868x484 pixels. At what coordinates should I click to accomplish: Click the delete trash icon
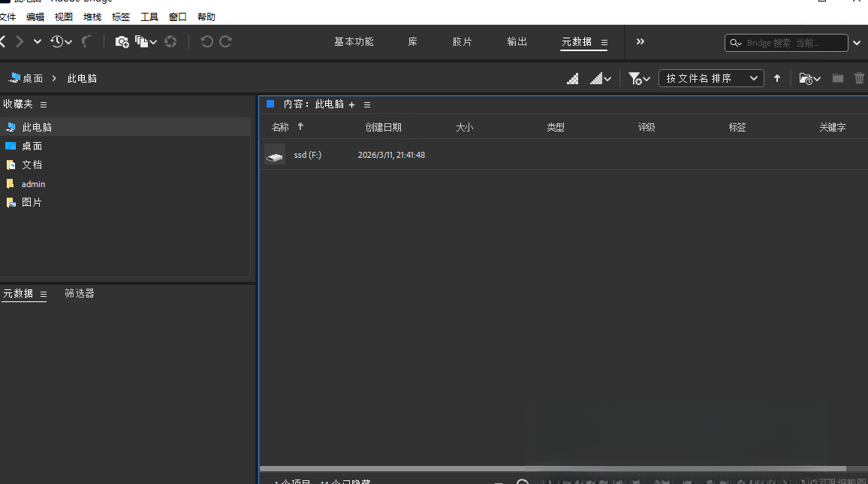point(859,79)
